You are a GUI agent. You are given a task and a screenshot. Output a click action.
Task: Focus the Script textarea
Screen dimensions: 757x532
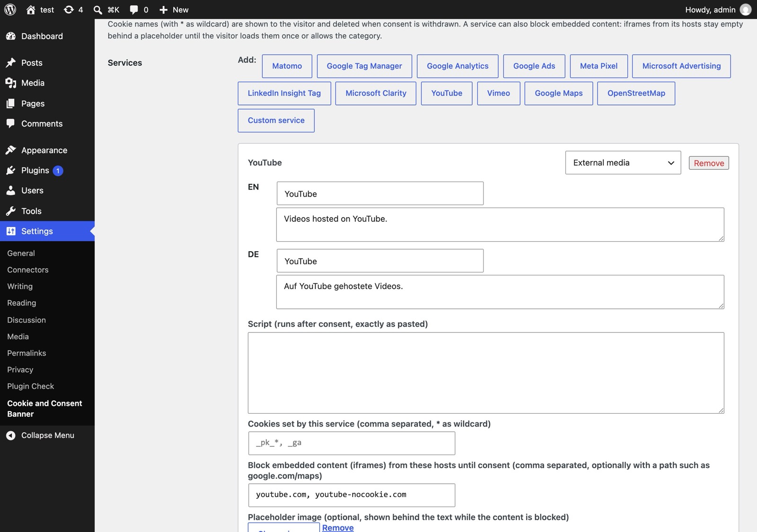[x=486, y=373]
